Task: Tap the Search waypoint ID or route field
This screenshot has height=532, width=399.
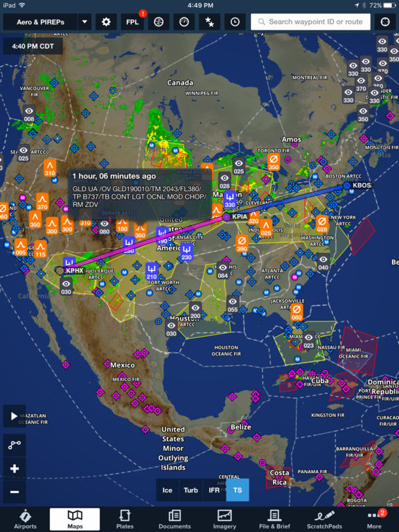Action: click(310, 22)
